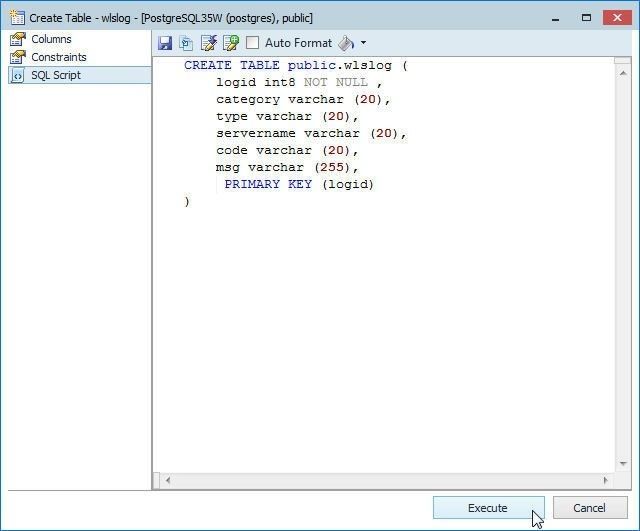
Task: Click the horizontal scrollbar left arrow
Action: coord(168,480)
